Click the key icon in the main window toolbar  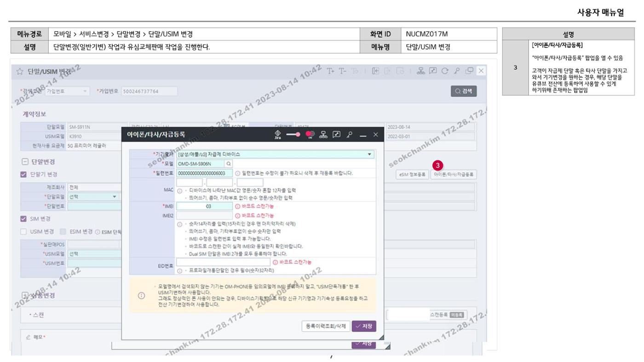coord(457,71)
